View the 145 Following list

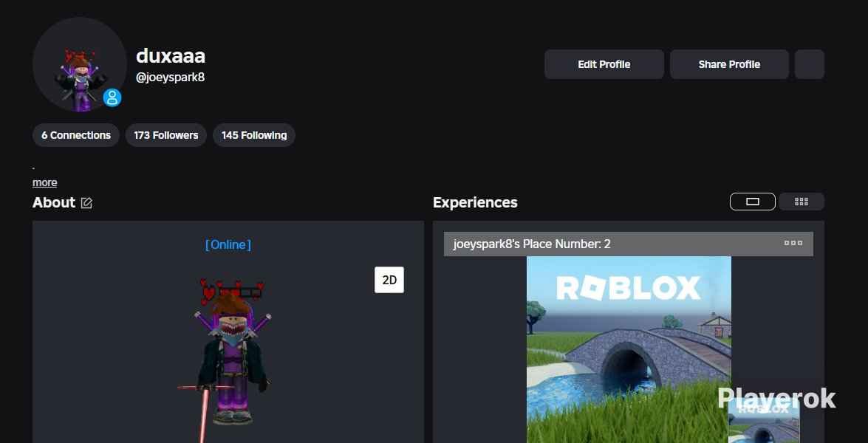[x=253, y=135]
